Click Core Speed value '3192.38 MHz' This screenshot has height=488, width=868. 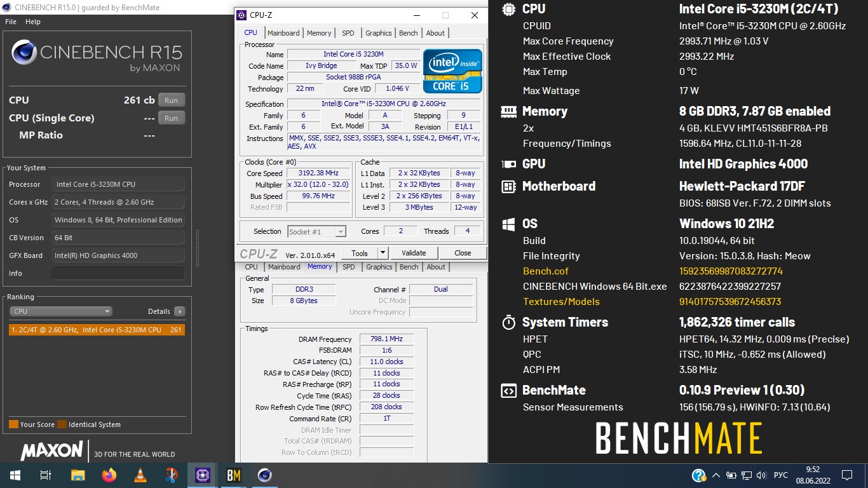tap(319, 173)
